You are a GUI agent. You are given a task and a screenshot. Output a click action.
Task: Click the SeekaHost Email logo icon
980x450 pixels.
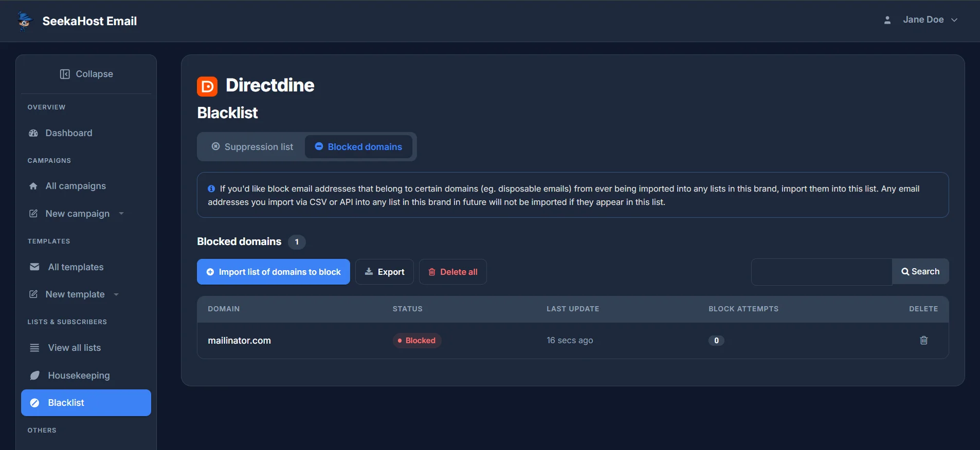pyautogui.click(x=24, y=21)
